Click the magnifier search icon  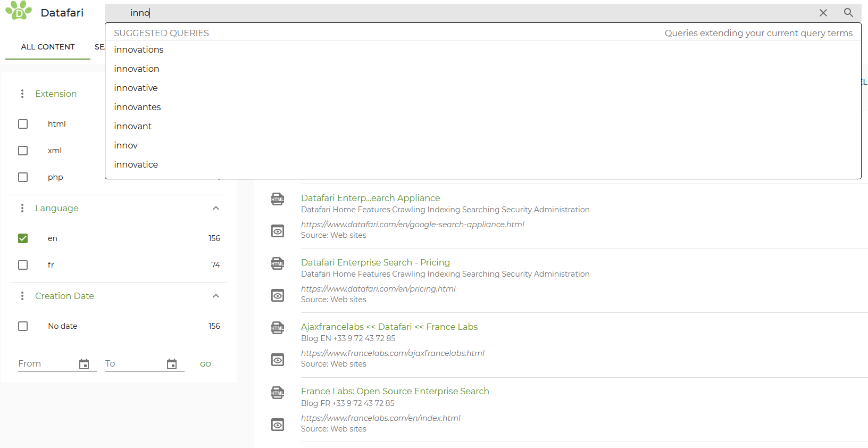848,13
